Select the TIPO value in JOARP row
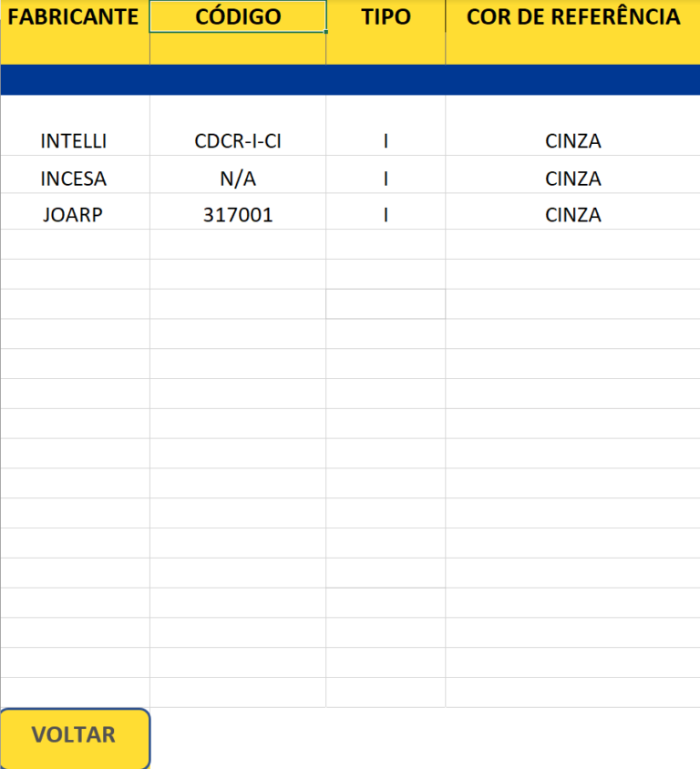The image size is (700, 769). (x=386, y=215)
